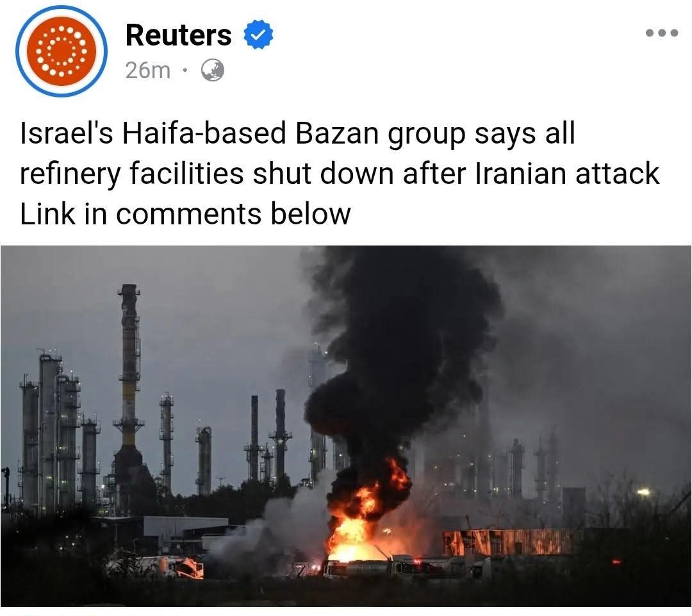Click the orange dotted Reuters logo

pyautogui.click(x=62, y=51)
